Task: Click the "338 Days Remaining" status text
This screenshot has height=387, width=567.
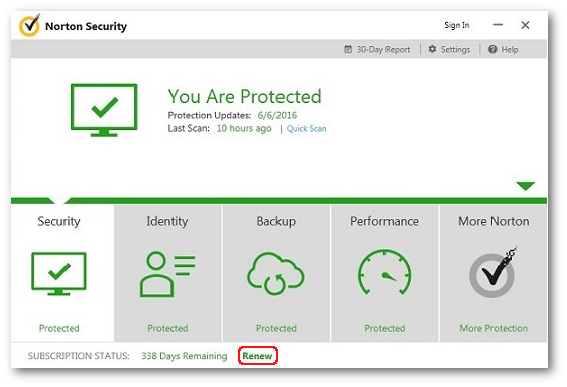Action: tap(184, 356)
